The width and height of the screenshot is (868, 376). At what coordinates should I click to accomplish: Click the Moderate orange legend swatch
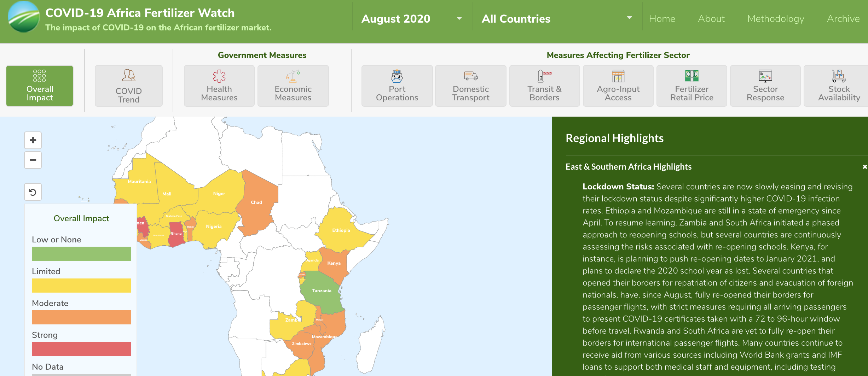[81, 317]
